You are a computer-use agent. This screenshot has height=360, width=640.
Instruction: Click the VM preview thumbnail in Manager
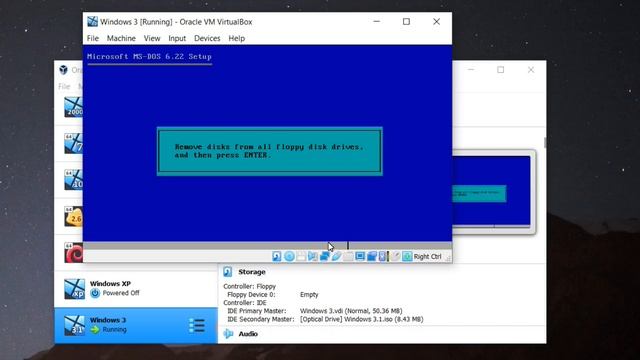coord(493,192)
